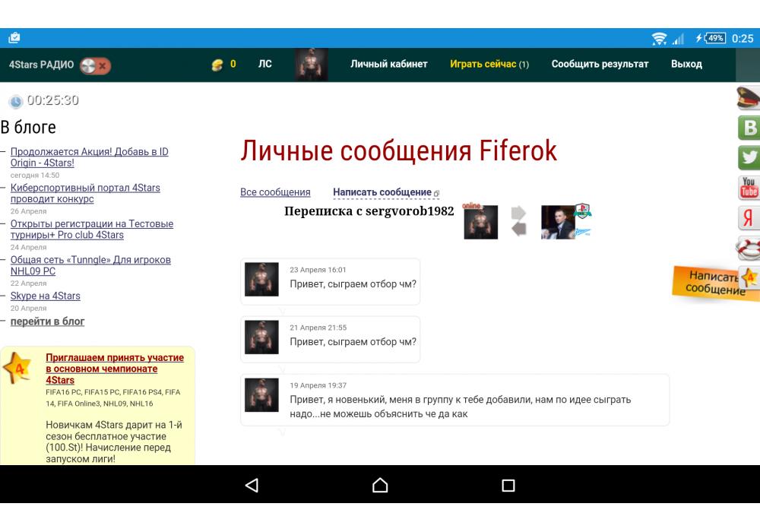Image resolution: width=760 pixels, height=532 pixels.
Task: Click Выход to log out
Action: pos(686,65)
